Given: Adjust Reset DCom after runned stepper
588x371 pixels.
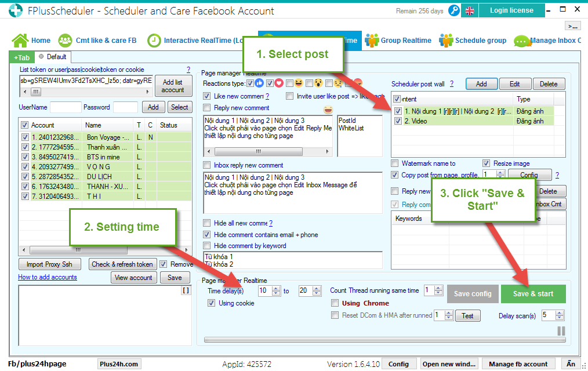Looking at the screenshot, I should tap(449, 315).
